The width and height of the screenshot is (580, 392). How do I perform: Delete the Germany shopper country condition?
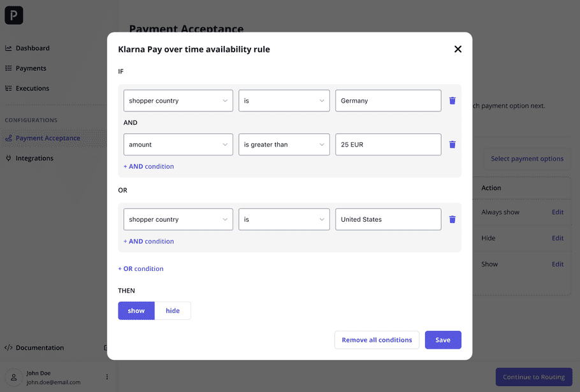pyautogui.click(x=452, y=101)
